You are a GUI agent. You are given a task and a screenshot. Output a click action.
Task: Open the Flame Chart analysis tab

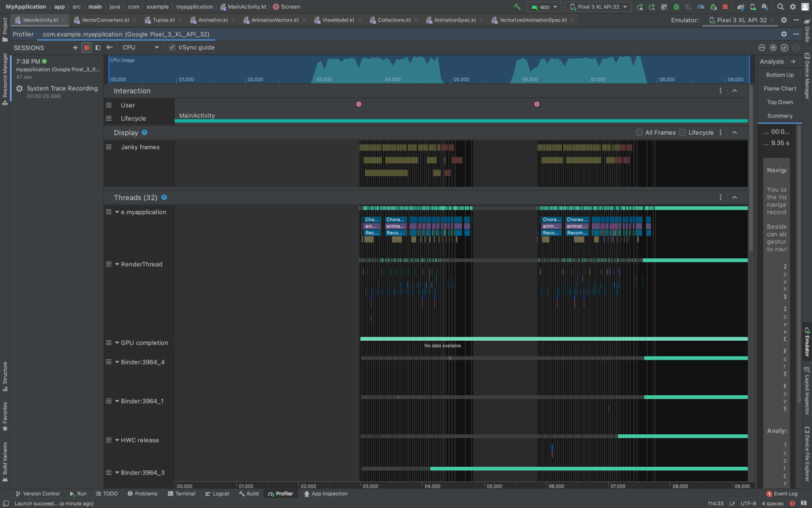click(780, 89)
